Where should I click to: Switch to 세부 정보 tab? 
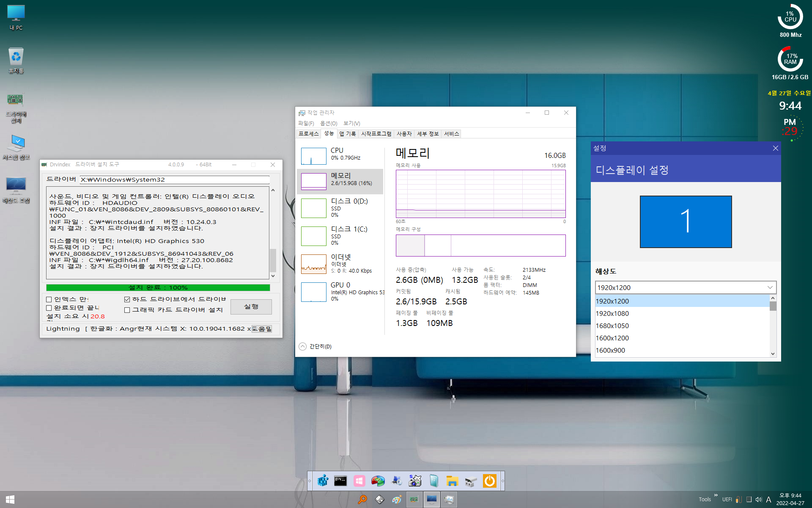428,134
